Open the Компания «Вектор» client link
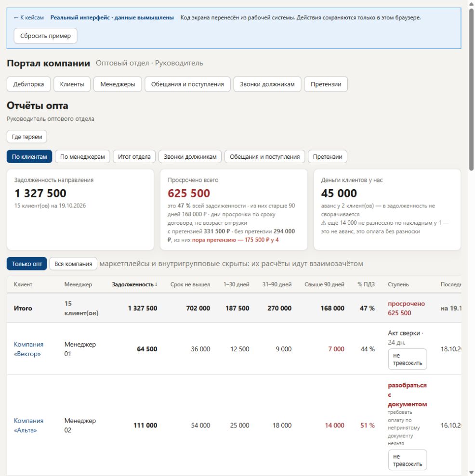 [x=28, y=349]
